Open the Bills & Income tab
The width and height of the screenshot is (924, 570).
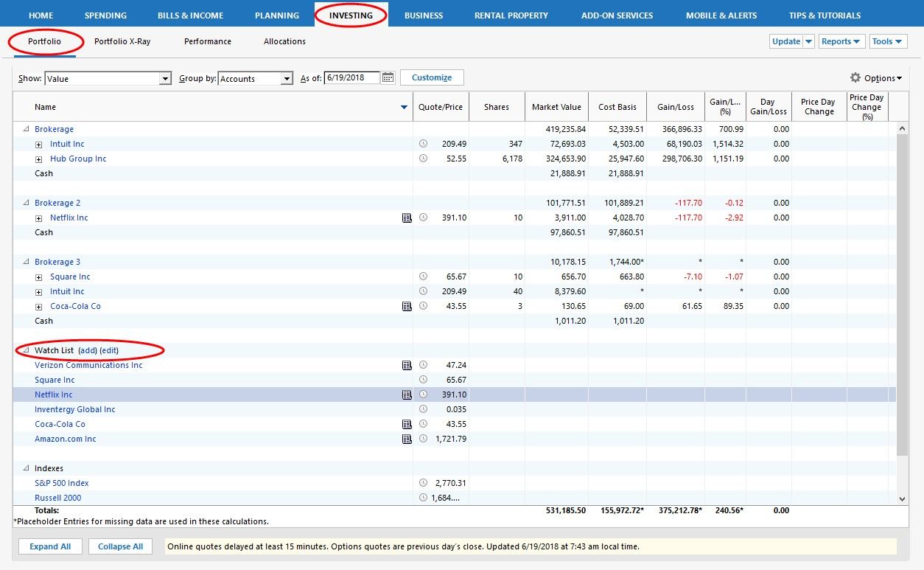tap(190, 15)
